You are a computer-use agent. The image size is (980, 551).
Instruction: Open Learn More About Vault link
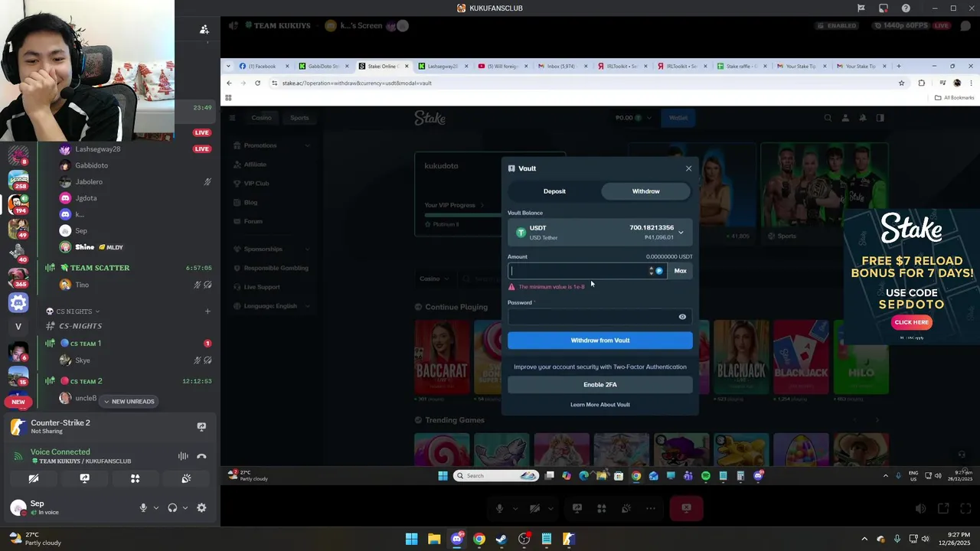pos(600,405)
